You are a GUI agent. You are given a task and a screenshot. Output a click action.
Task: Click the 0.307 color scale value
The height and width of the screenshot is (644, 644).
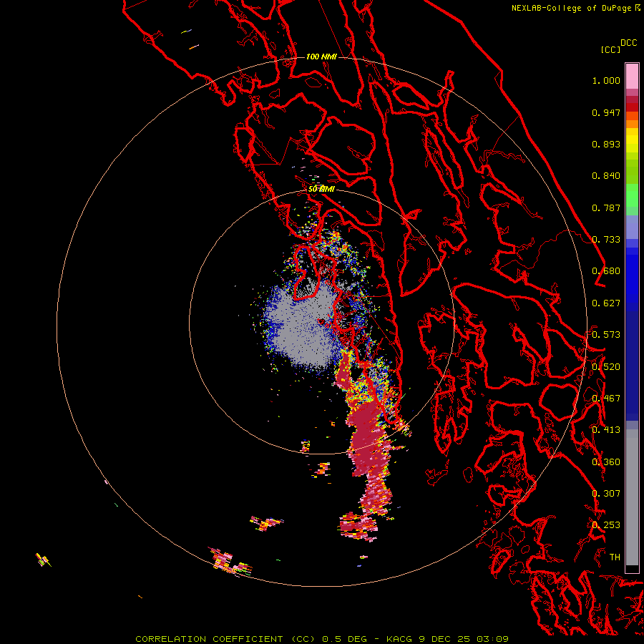click(x=606, y=493)
